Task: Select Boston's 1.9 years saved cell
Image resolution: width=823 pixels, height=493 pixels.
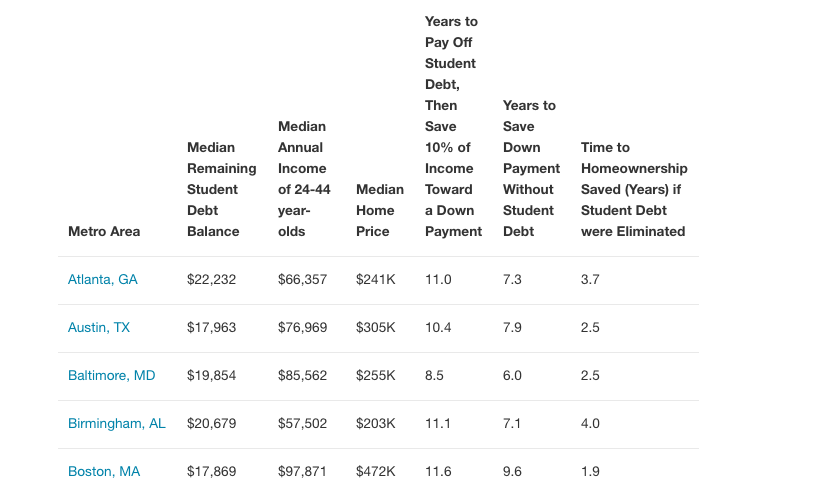Action: 590,472
